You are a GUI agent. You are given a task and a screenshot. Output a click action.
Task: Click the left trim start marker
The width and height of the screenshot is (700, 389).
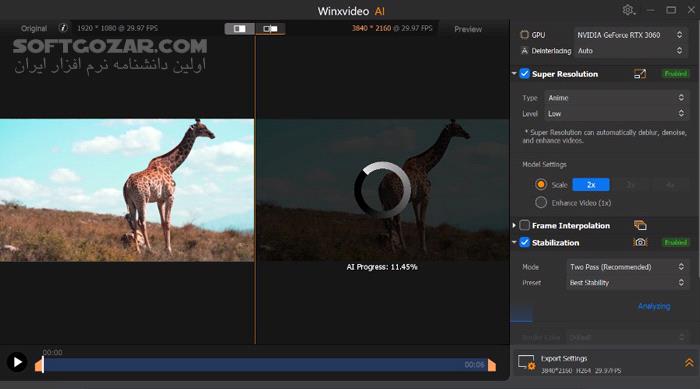tap(39, 365)
